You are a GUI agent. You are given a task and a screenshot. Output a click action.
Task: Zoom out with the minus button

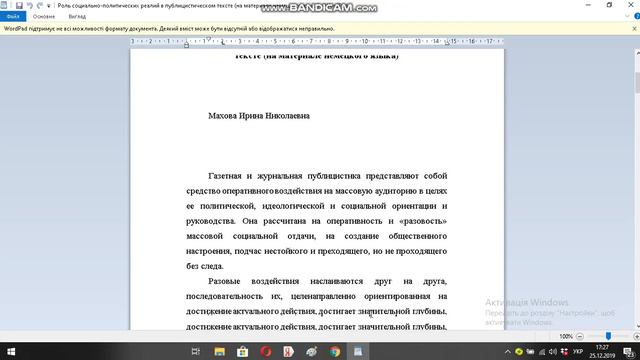[x=580, y=336]
